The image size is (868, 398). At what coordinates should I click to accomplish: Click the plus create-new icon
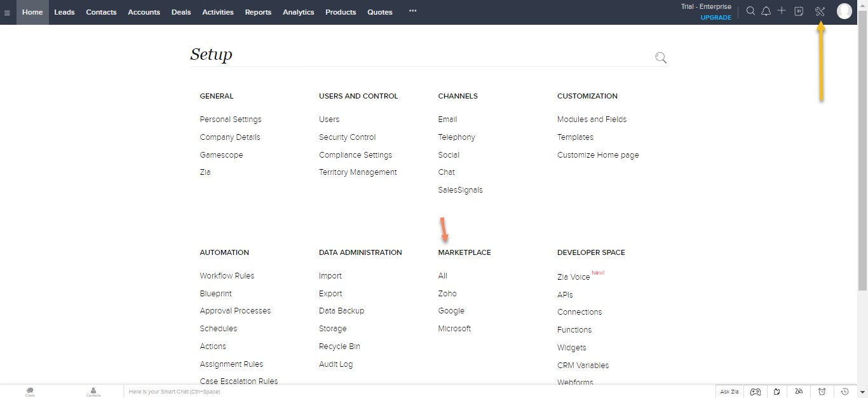782,11
